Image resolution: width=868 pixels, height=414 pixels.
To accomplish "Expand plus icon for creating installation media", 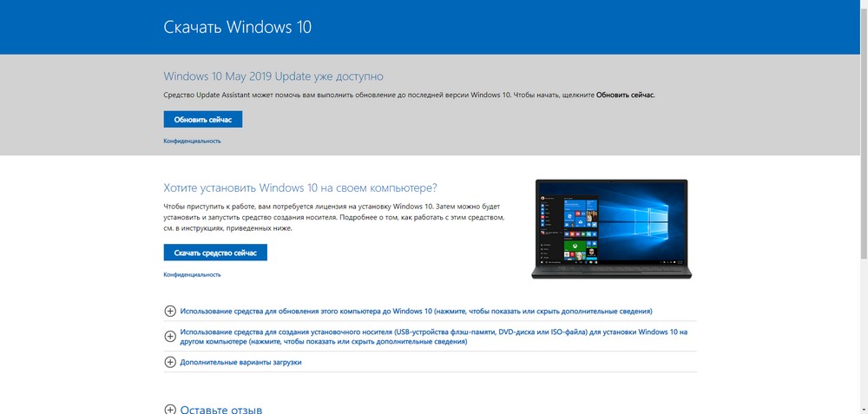I will pyautogui.click(x=170, y=337).
